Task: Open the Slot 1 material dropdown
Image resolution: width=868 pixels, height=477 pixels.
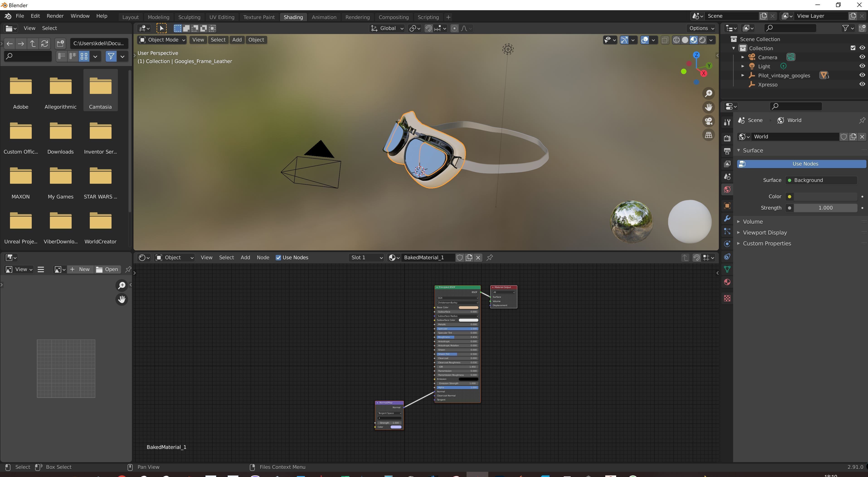Action: [x=366, y=257]
